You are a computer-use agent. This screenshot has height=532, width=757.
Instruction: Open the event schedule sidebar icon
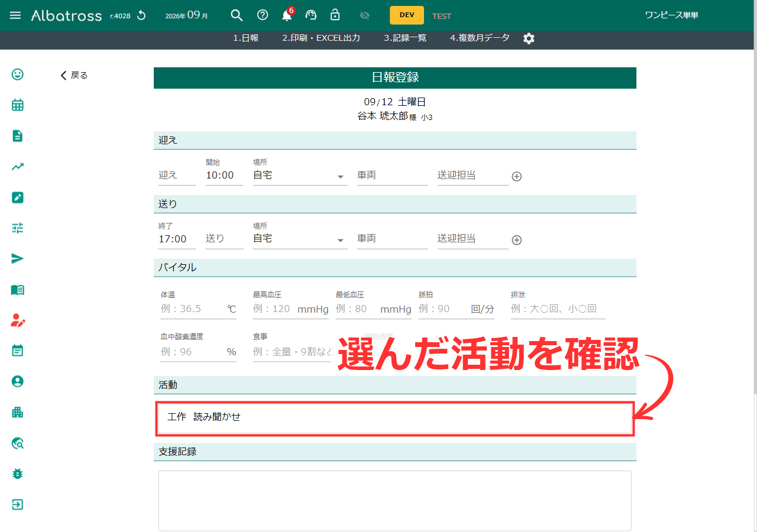click(18, 351)
